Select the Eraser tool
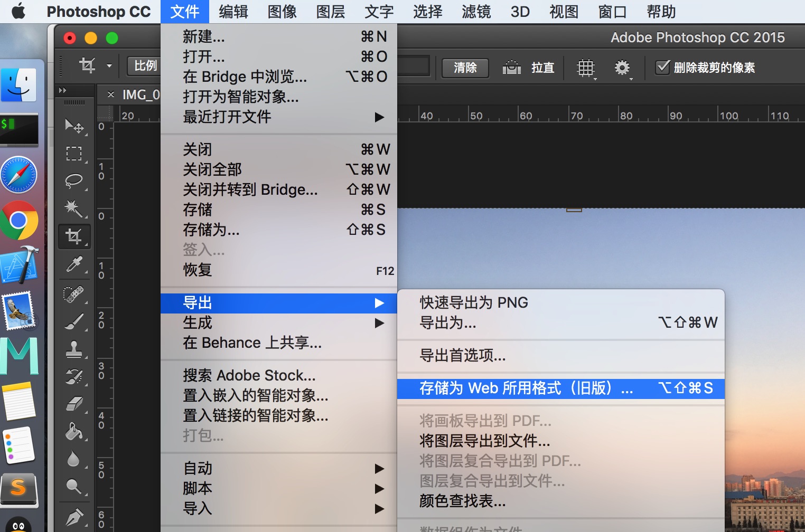 coord(74,404)
